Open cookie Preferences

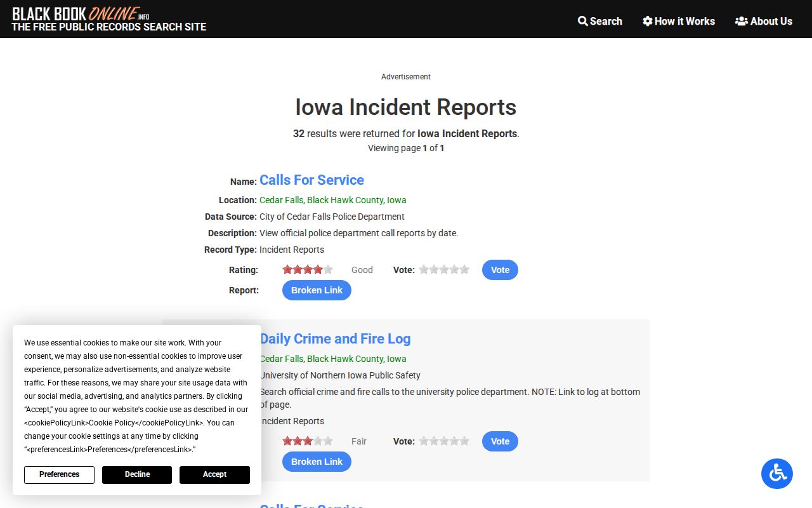click(x=59, y=474)
